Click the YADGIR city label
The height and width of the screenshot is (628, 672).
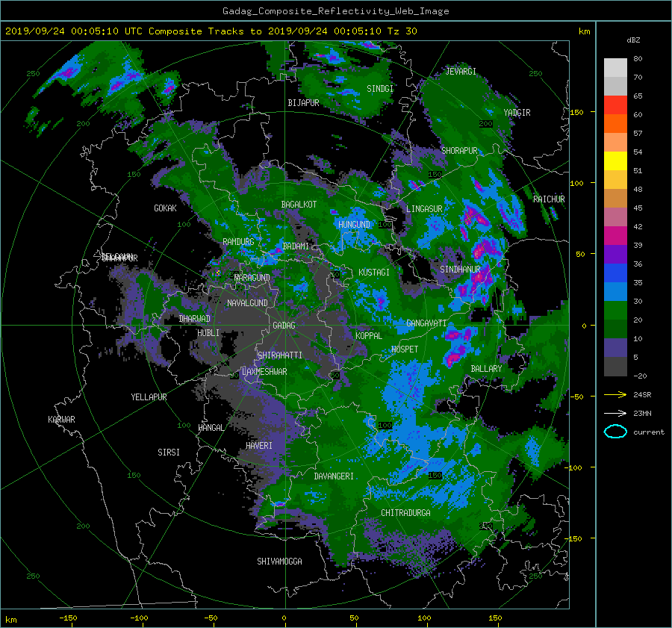[x=517, y=113]
